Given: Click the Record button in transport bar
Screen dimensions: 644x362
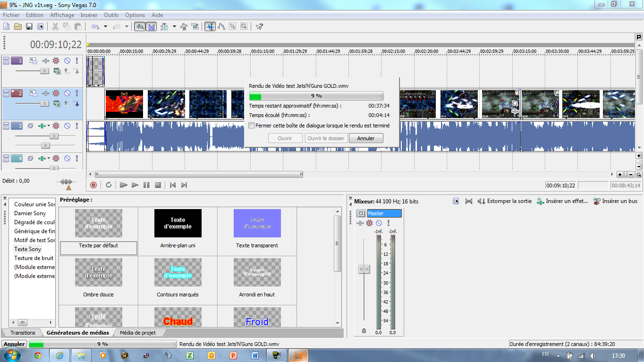Looking at the screenshot, I should tap(93, 185).
